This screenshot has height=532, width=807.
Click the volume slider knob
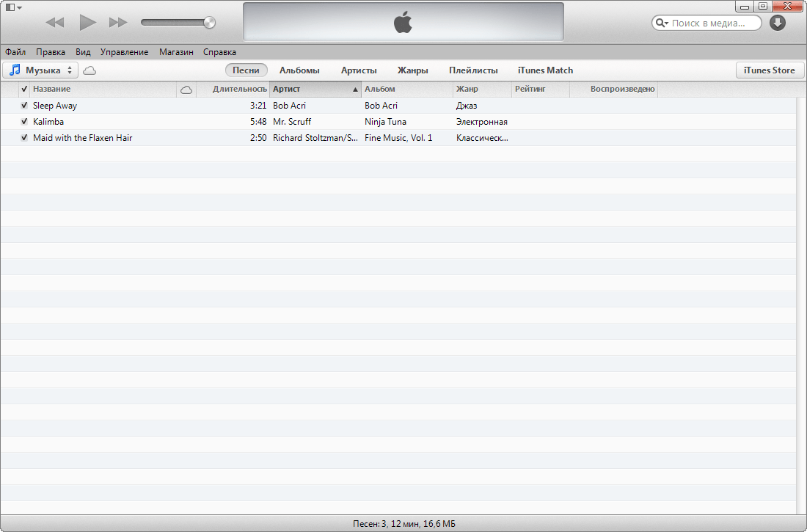pyautogui.click(x=209, y=22)
